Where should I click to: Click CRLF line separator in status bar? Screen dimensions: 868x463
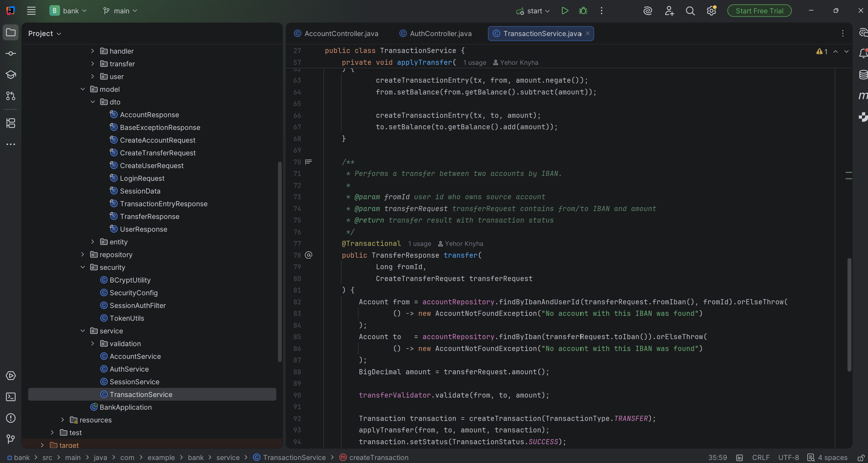pos(760,458)
